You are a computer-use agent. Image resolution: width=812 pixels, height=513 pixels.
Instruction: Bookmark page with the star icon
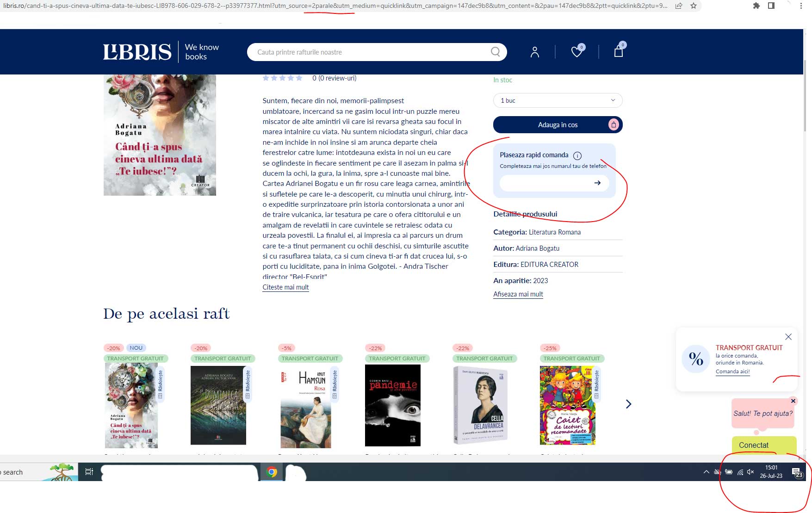click(x=693, y=6)
